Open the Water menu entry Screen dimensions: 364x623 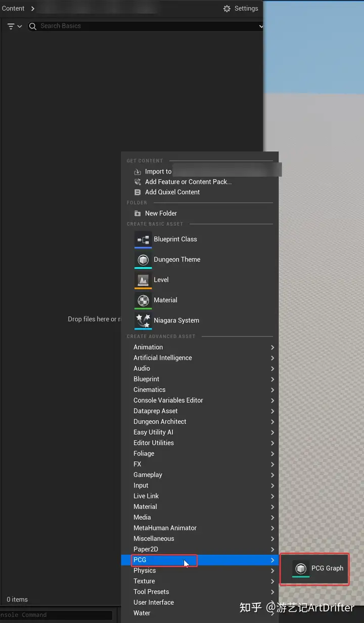pyautogui.click(x=200, y=613)
